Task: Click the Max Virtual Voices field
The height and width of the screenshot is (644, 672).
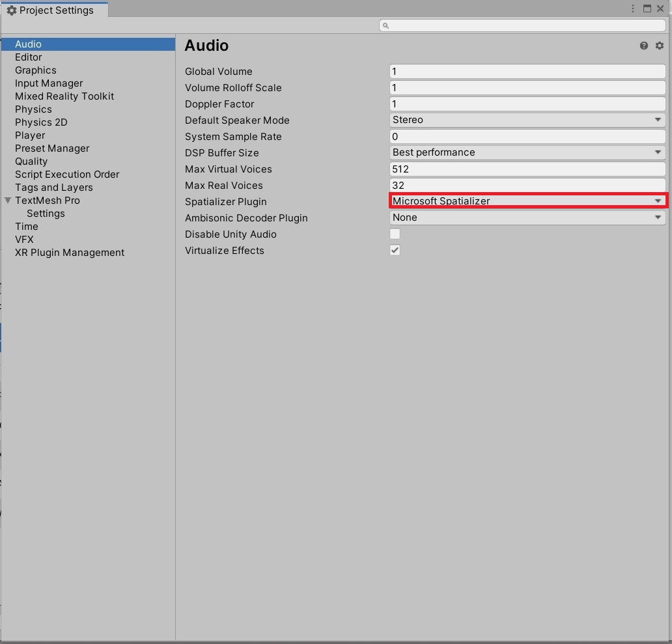Action: tap(527, 169)
